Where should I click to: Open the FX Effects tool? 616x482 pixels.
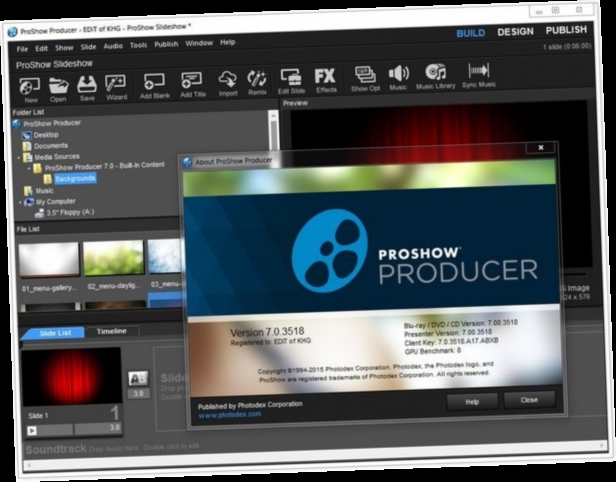coord(326,80)
